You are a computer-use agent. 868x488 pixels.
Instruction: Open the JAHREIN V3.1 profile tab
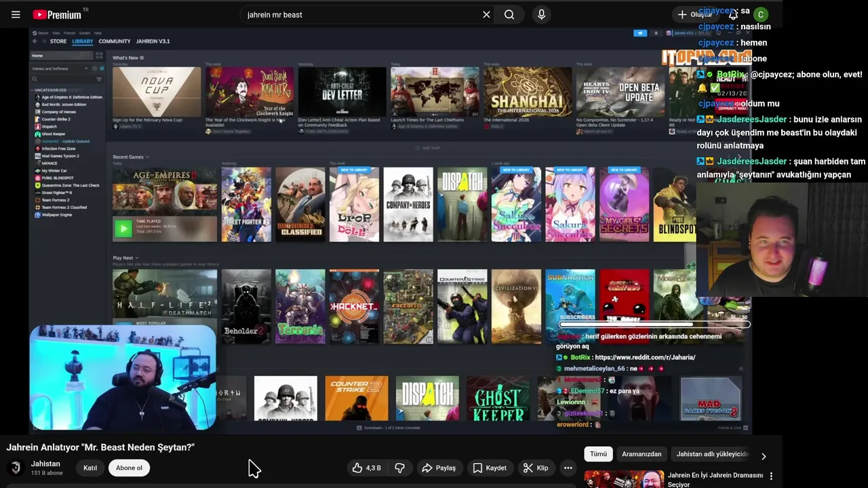(153, 41)
